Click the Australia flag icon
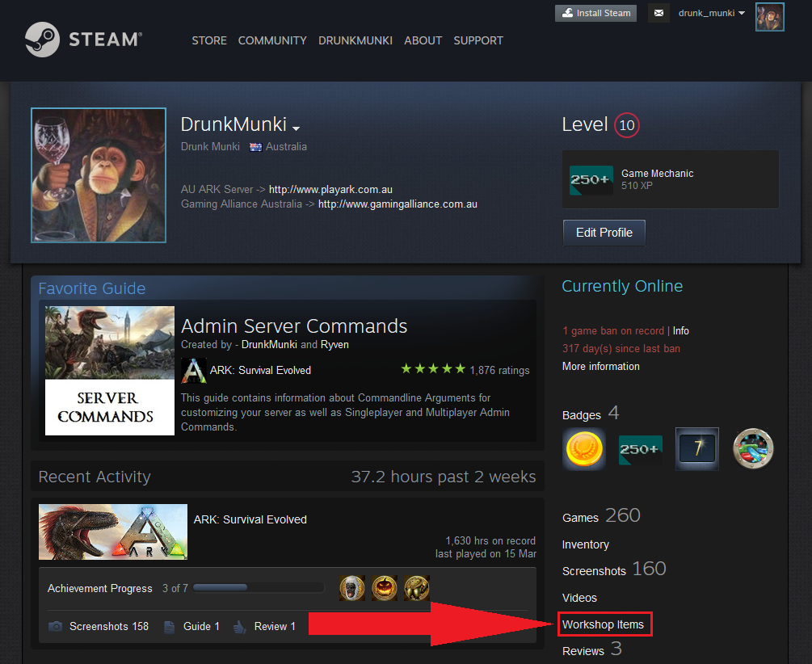This screenshot has width=812, height=664. click(255, 147)
